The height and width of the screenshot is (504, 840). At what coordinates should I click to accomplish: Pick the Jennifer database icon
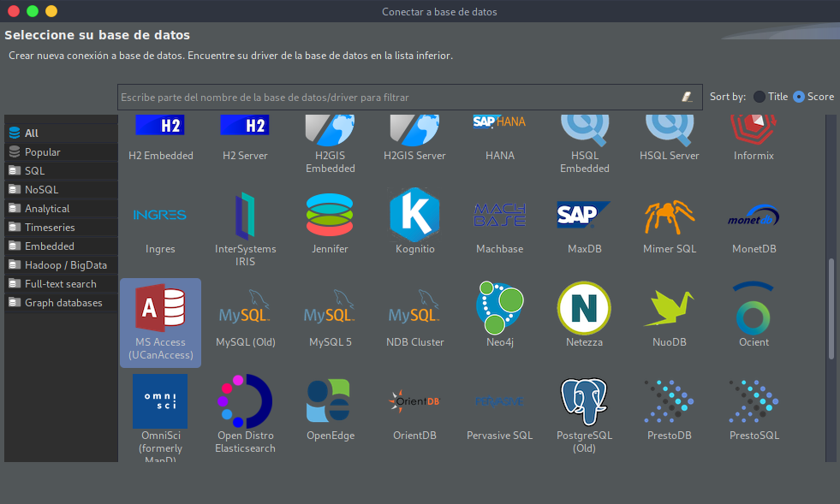tap(330, 215)
